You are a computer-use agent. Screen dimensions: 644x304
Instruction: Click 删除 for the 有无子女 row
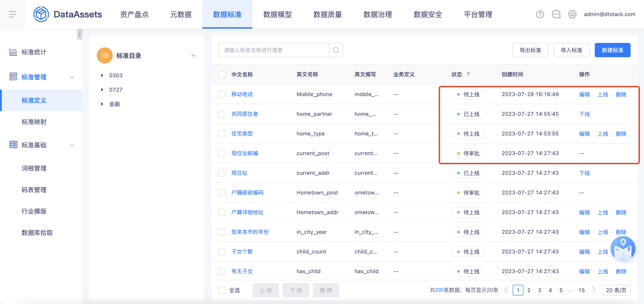[621, 271]
